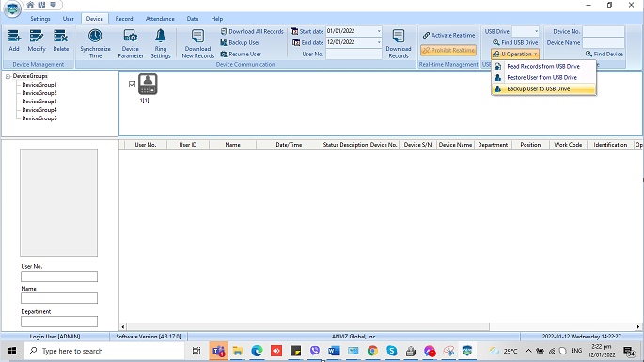Screen dimensions: 644x362
Task: Click Resume User
Action: tap(241, 54)
